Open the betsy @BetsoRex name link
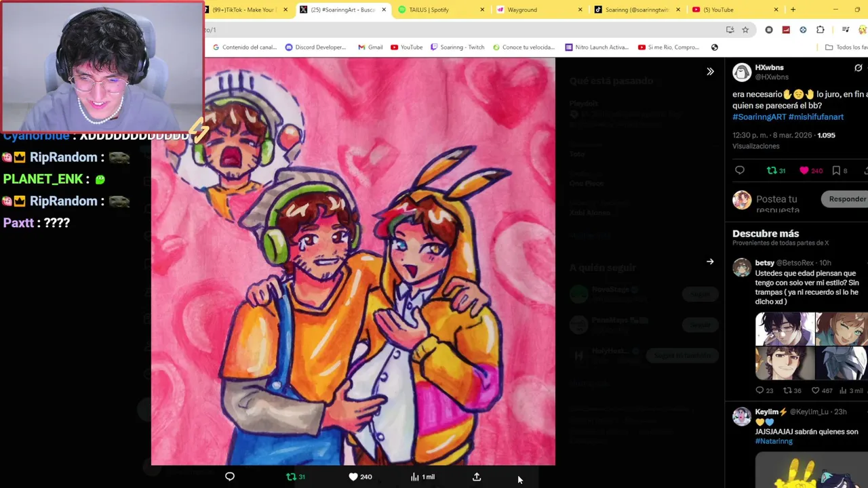The image size is (868, 488). (784, 263)
